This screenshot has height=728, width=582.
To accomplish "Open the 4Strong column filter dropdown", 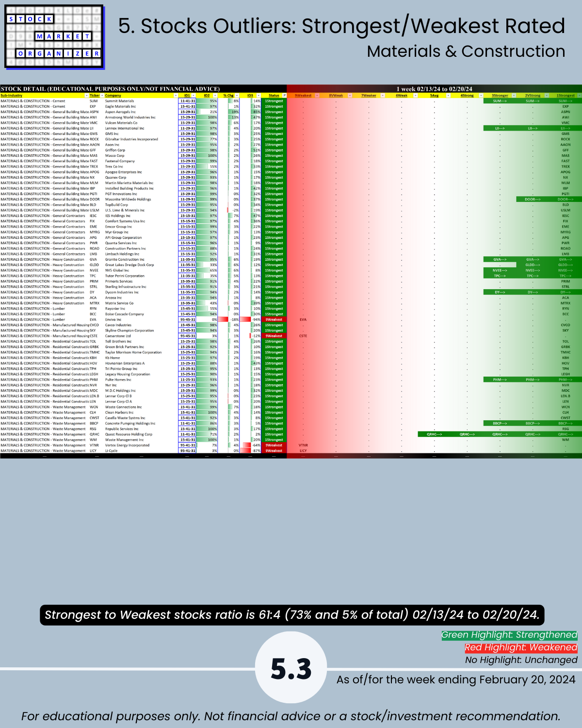I will pos(481,96).
